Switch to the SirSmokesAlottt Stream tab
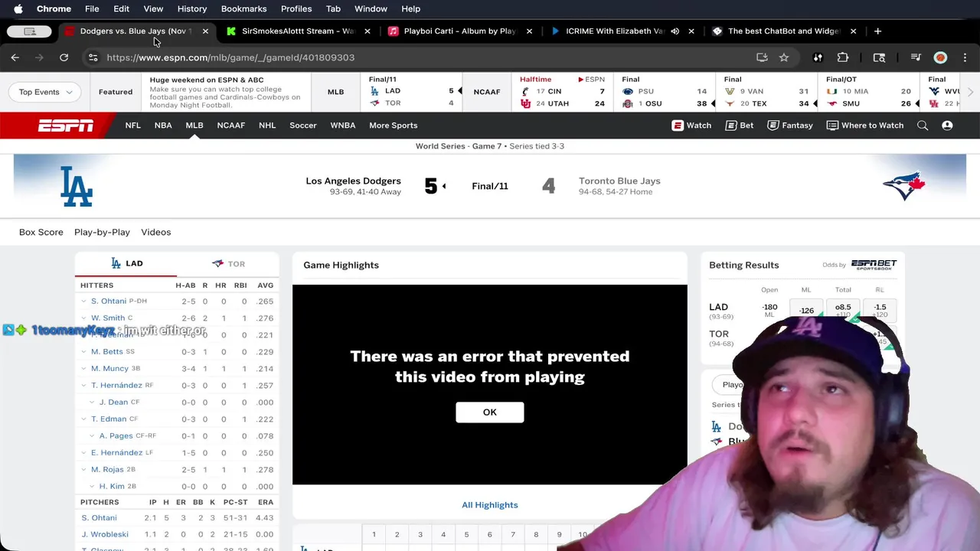 pos(297,31)
